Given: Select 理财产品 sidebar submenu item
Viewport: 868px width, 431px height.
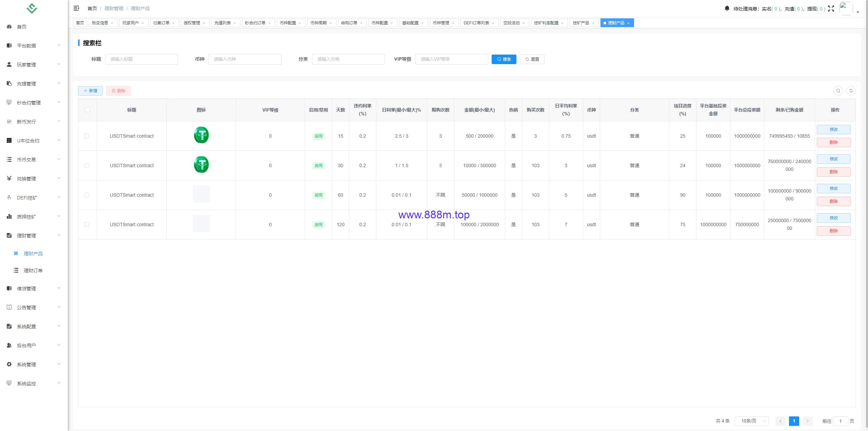Looking at the screenshot, I should click(33, 253).
